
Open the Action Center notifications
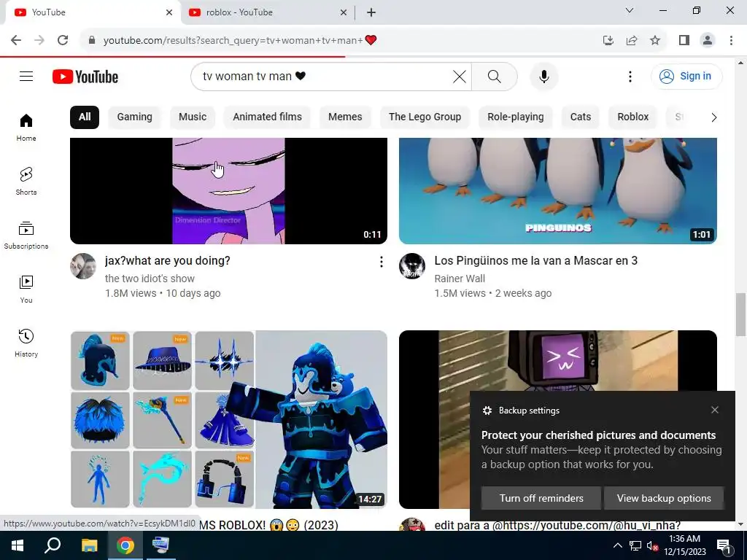(724, 546)
